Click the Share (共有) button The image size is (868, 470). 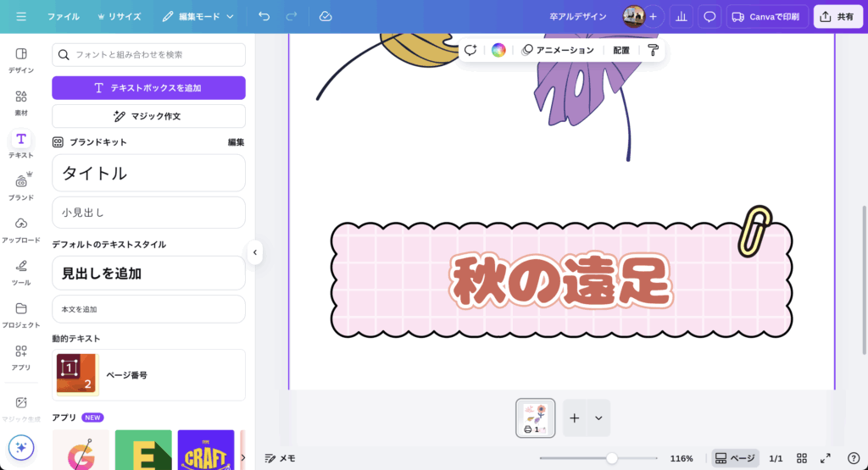[837, 16]
